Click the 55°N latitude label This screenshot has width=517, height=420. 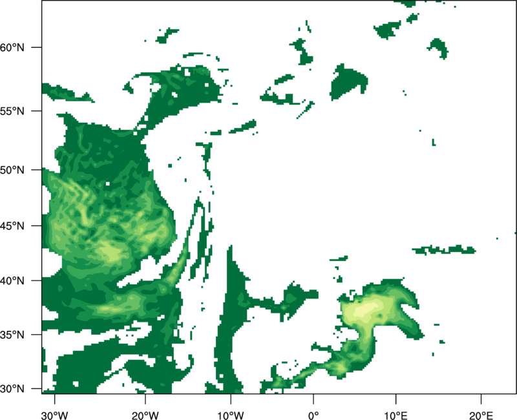[x=12, y=111]
